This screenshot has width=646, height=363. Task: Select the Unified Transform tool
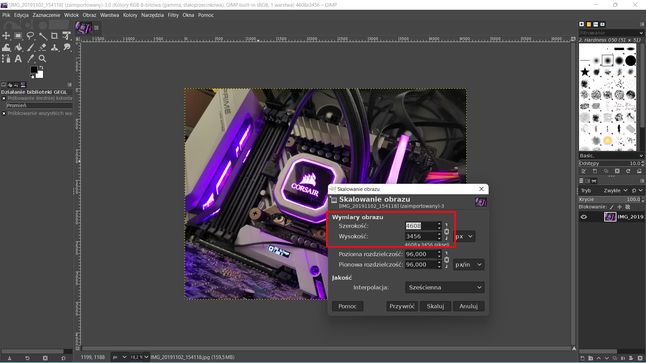pyautogui.click(x=66, y=36)
